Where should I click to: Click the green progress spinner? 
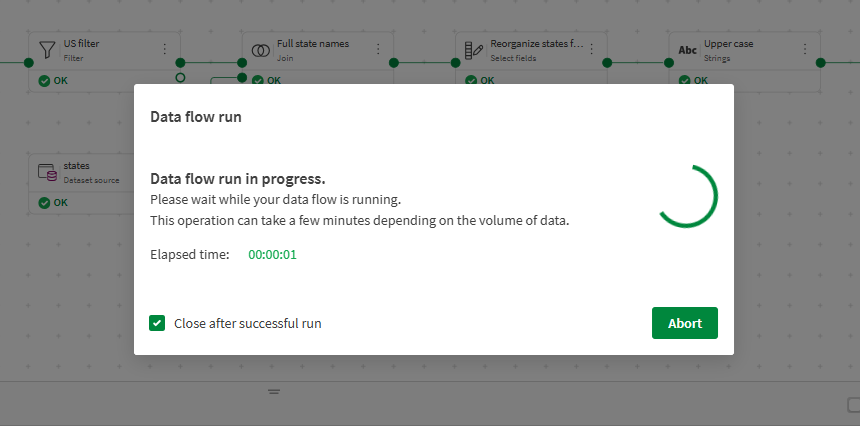tap(687, 196)
